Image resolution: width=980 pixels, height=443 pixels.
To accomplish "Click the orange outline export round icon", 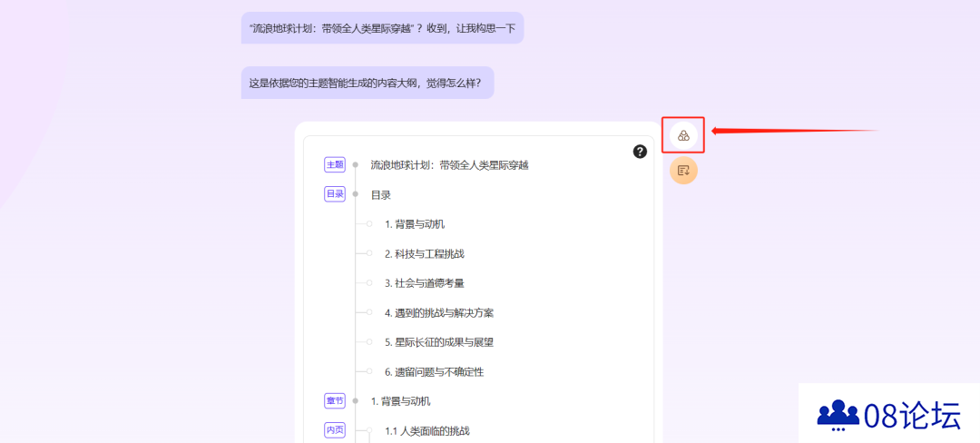I will pyautogui.click(x=683, y=170).
